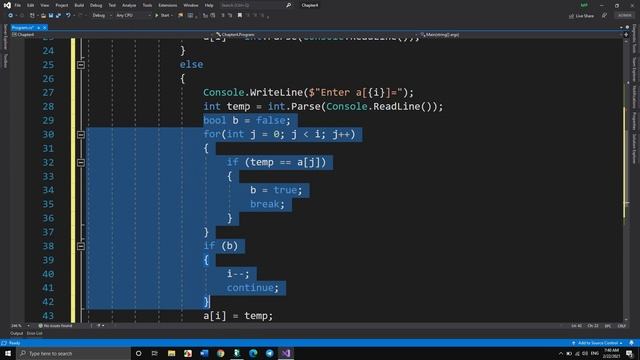The image size is (640, 360).
Task: Open Google Chrome from the taskbar
Action: (220, 353)
